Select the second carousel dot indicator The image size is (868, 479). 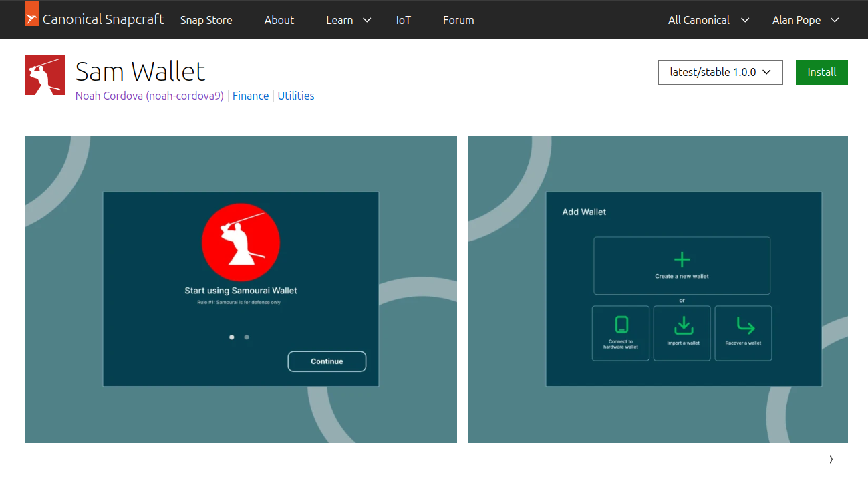[247, 337]
